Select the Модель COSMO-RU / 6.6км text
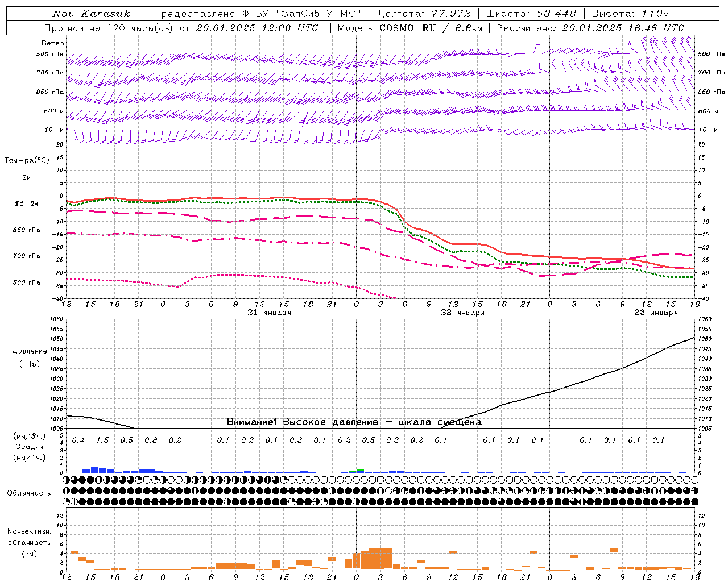728x582 pixels. [x=410, y=28]
